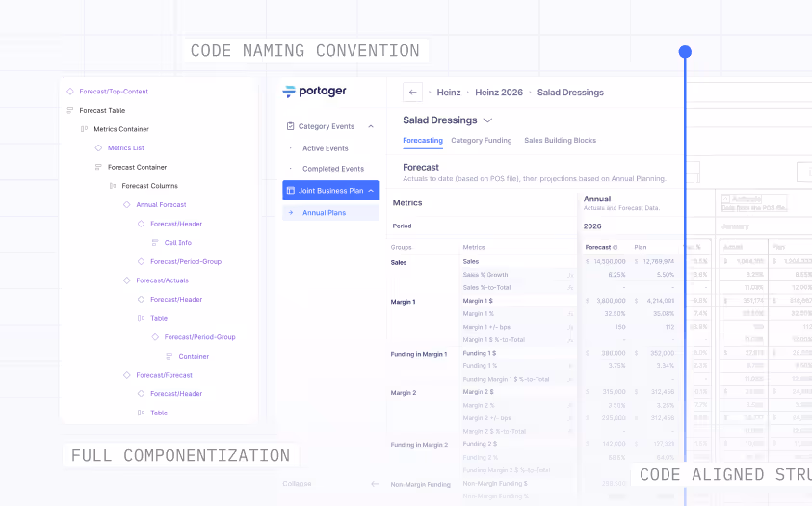Click the Margin 1 $ forecast value 3,800,000

click(x=611, y=301)
